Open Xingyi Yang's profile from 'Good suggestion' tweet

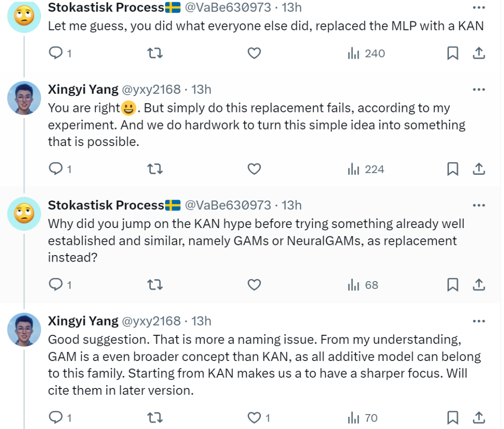pyautogui.click(x=83, y=321)
